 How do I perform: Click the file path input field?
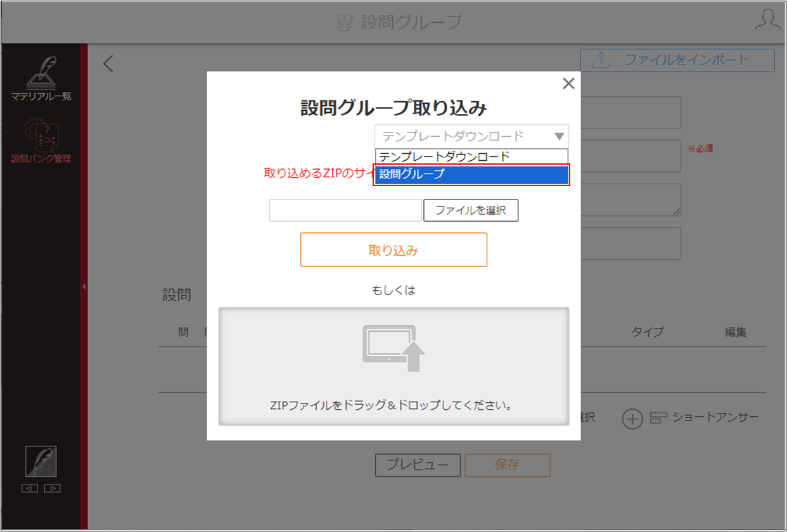tap(345, 210)
